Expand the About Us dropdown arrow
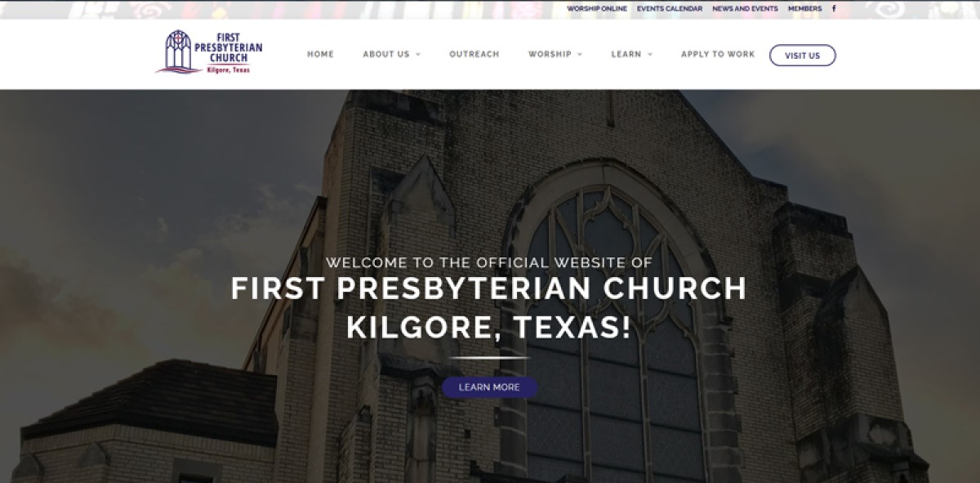The height and width of the screenshot is (483, 980). pyautogui.click(x=418, y=55)
